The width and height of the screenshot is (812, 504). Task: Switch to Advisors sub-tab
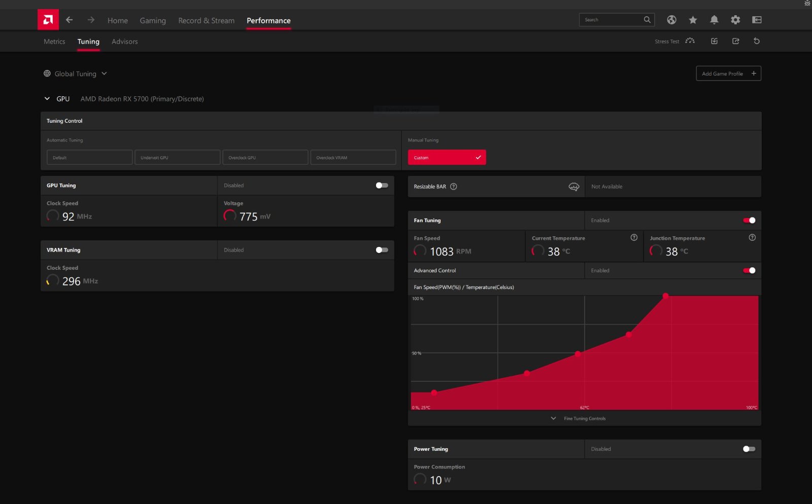[125, 42]
